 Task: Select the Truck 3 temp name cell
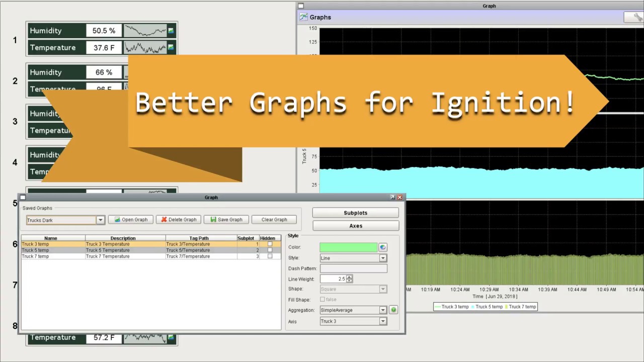click(53, 244)
